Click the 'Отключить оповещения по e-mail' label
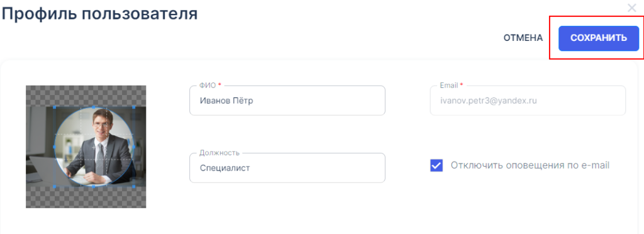Screen dimensions: 644x234 click(530, 165)
